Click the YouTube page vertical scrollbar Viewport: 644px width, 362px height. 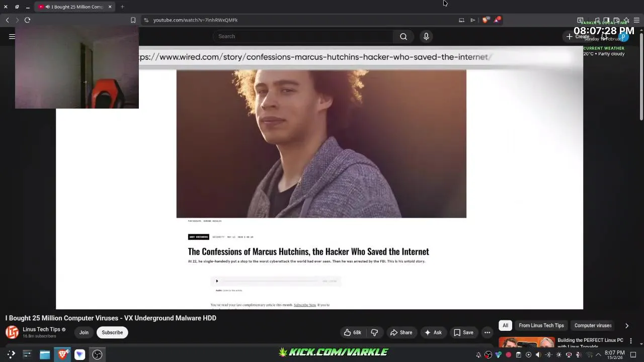pyautogui.click(x=641, y=75)
